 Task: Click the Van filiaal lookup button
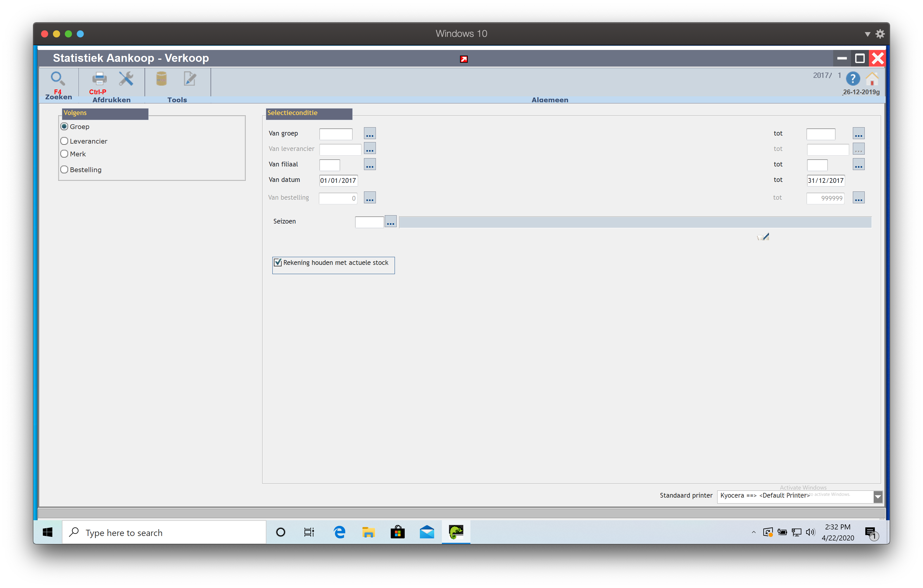[370, 164]
